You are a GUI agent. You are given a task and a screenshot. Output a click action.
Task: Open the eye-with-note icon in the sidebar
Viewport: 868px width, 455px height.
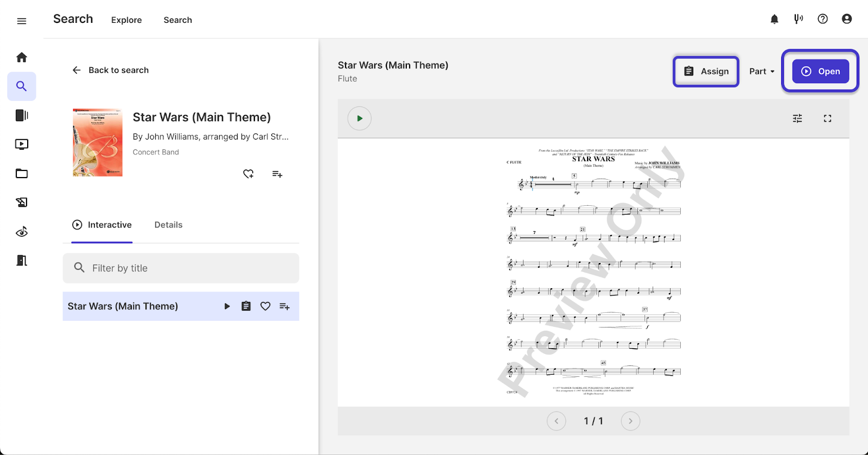pyautogui.click(x=22, y=232)
